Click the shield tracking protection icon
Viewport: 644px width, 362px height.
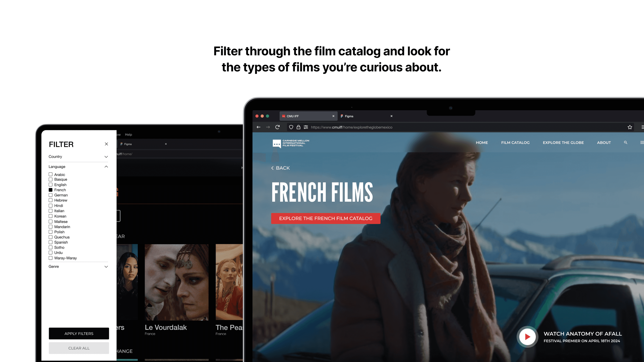pyautogui.click(x=291, y=127)
